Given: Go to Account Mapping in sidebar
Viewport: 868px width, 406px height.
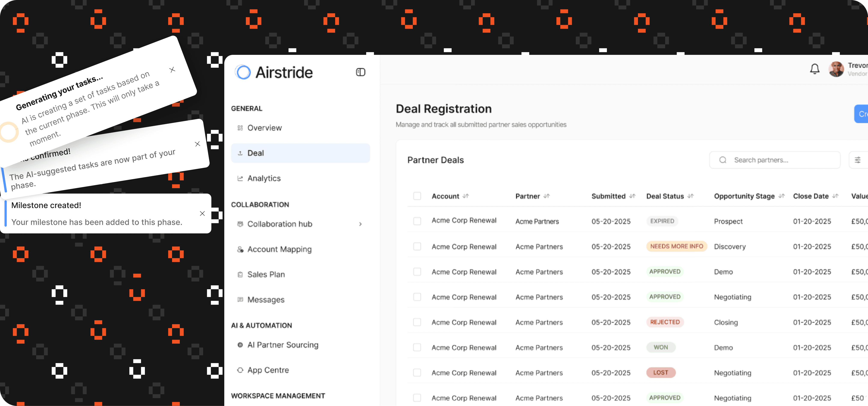Looking at the screenshot, I should pyautogui.click(x=279, y=249).
